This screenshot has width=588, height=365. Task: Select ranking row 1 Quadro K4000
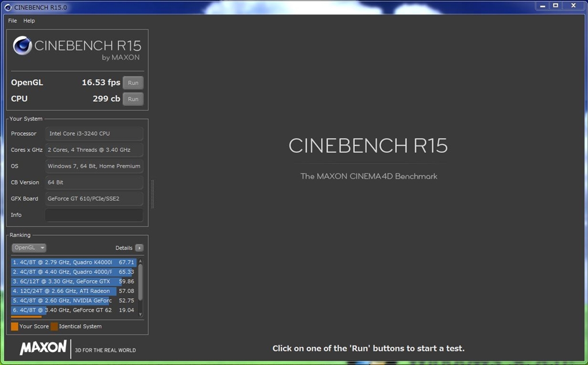73,262
